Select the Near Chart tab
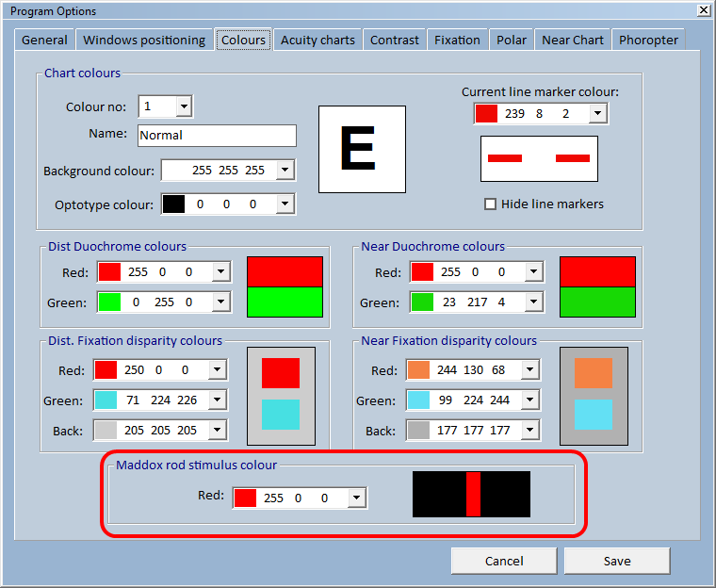716x588 pixels. tap(573, 41)
